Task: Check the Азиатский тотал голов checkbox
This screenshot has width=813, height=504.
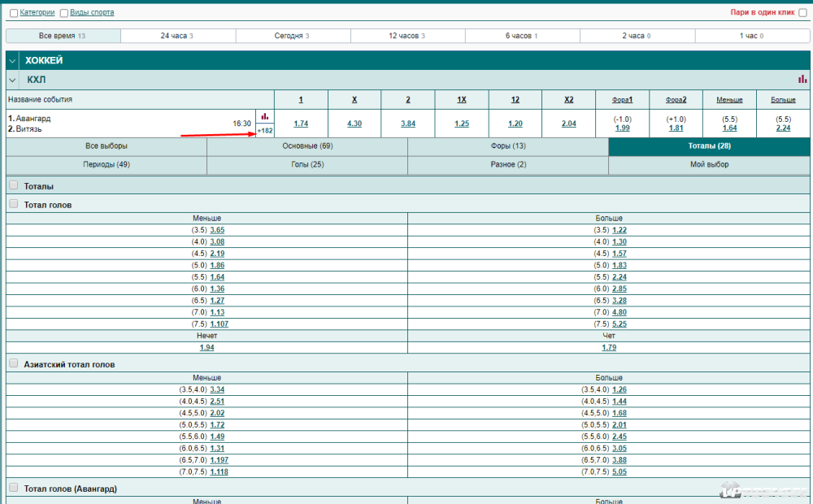Action: 13,364
